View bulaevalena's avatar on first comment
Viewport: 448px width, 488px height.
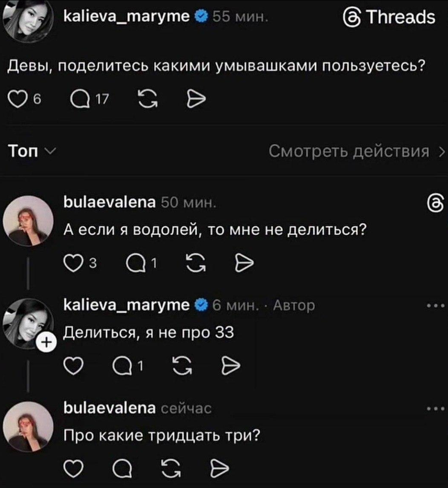point(28,221)
